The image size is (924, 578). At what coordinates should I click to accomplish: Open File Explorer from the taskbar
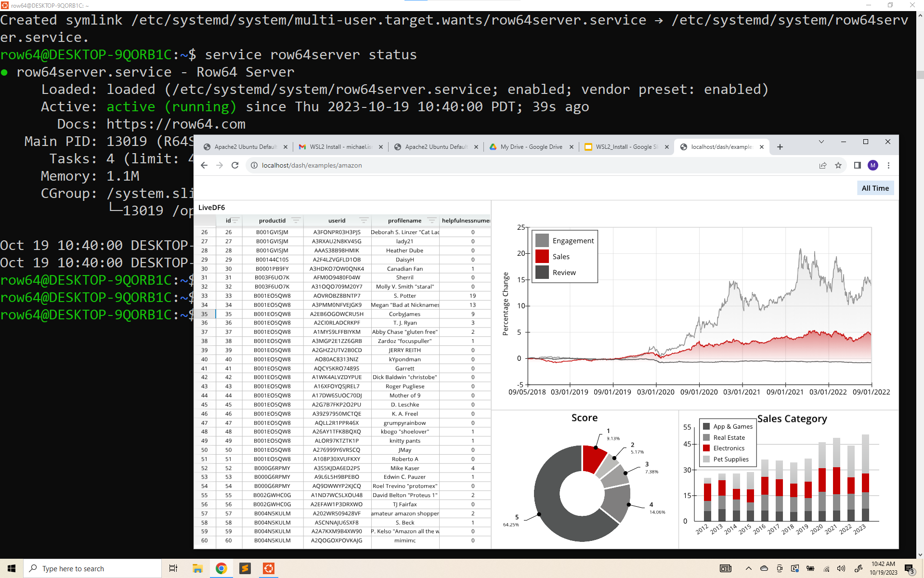[x=197, y=568]
